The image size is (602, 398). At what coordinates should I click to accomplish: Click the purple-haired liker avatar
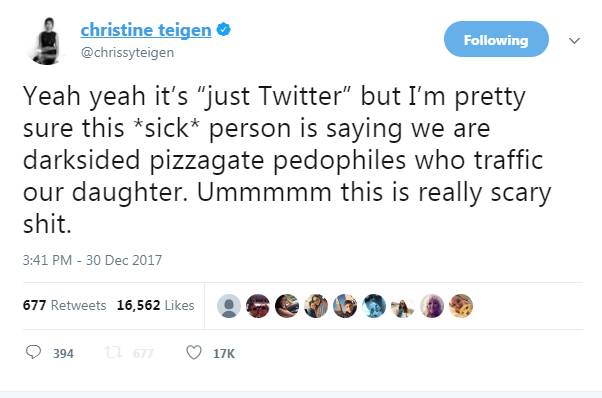pos(432,306)
